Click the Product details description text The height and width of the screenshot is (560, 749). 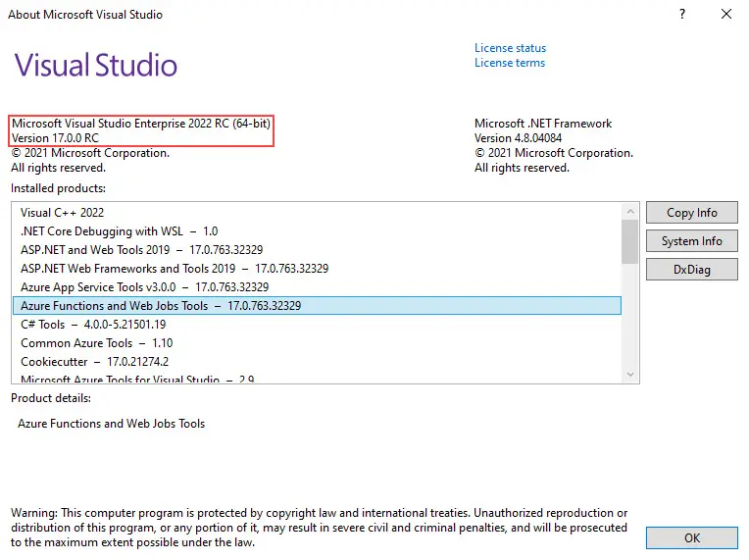[x=112, y=424]
